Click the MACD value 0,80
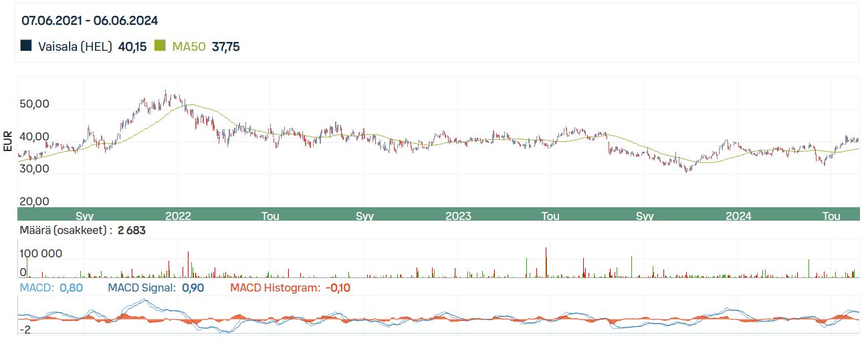868x351 pixels. (71, 288)
